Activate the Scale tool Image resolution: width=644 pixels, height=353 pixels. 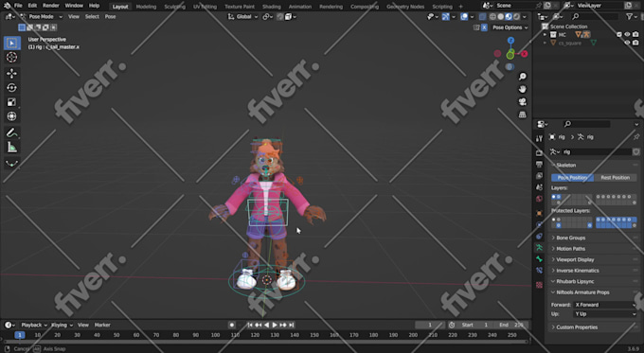[12, 102]
